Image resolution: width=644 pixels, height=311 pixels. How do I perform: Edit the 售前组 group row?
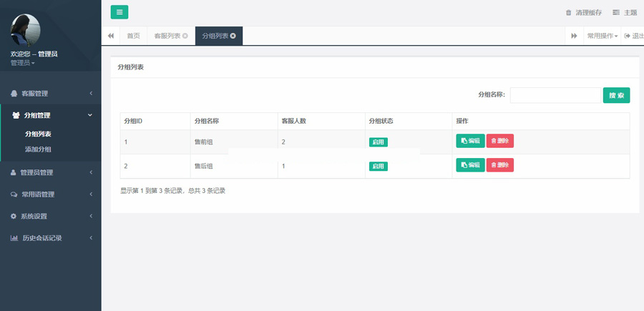click(470, 142)
